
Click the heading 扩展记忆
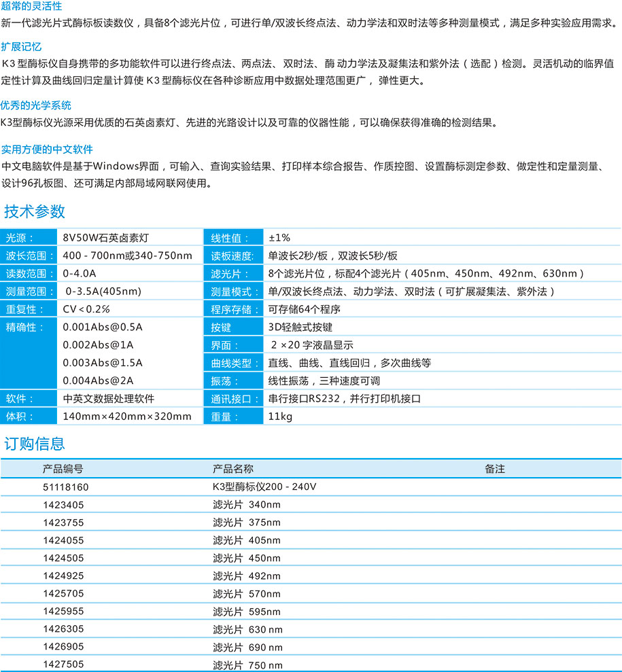point(21,47)
